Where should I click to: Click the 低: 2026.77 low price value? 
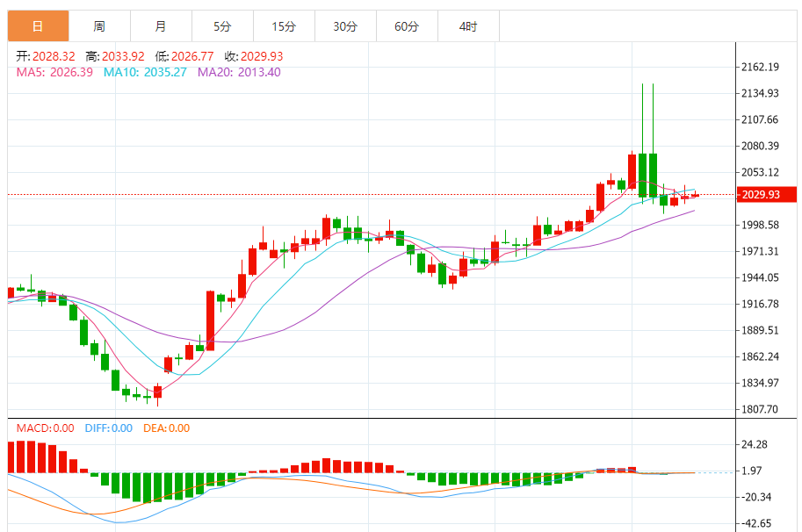[184, 56]
